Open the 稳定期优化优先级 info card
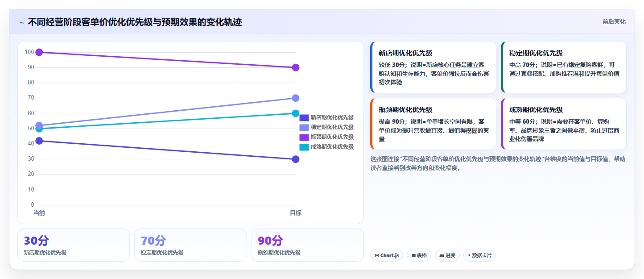This screenshot has height=279, width=644. click(564, 67)
